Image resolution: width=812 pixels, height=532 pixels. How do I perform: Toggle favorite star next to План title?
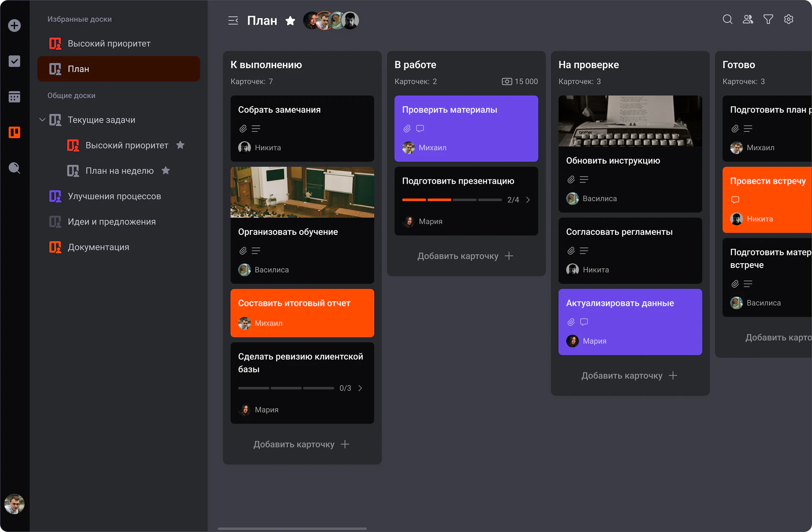pyautogui.click(x=290, y=20)
